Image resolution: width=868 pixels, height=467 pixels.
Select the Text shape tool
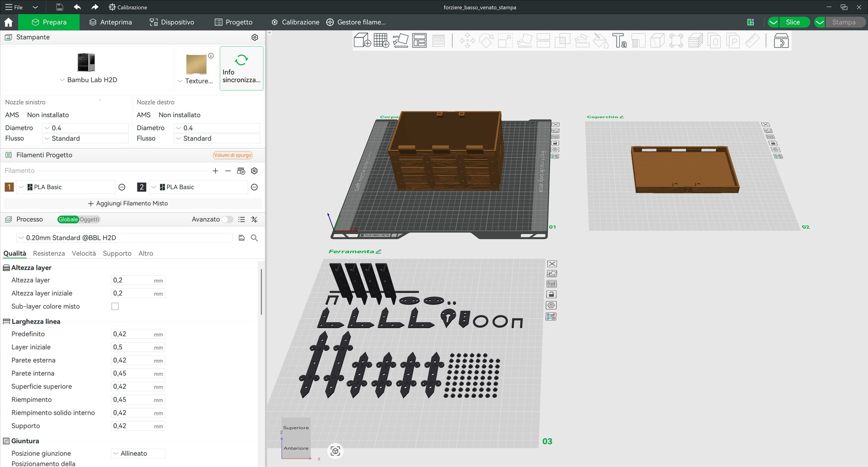(619, 41)
